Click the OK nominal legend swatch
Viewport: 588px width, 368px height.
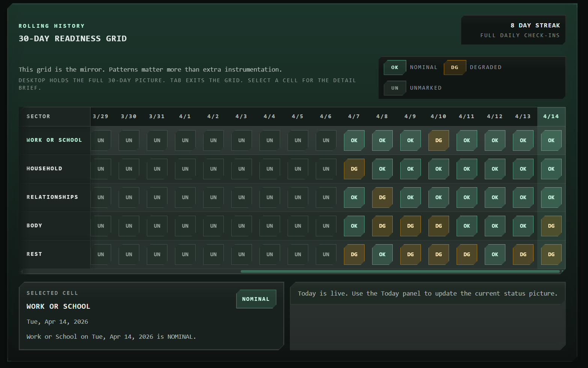tap(395, 68)
